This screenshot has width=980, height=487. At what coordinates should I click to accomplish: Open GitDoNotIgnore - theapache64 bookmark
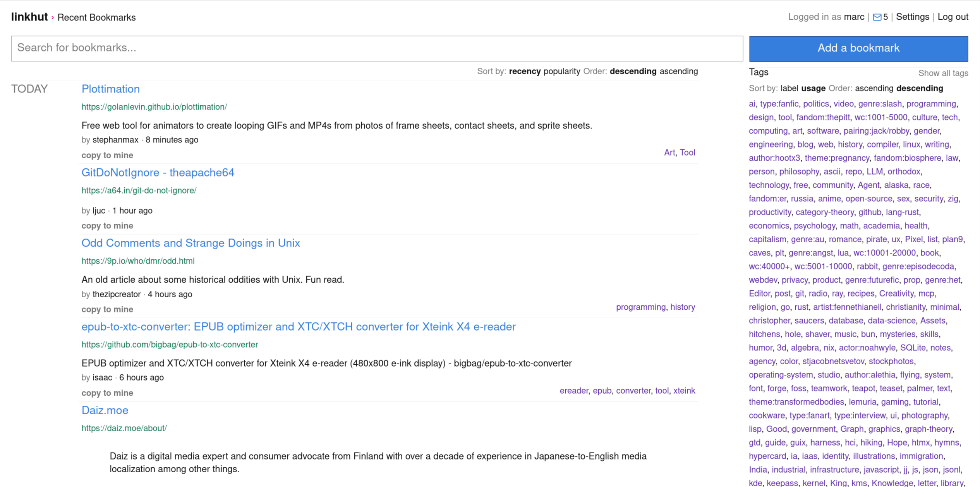click(x=158, y=172)
